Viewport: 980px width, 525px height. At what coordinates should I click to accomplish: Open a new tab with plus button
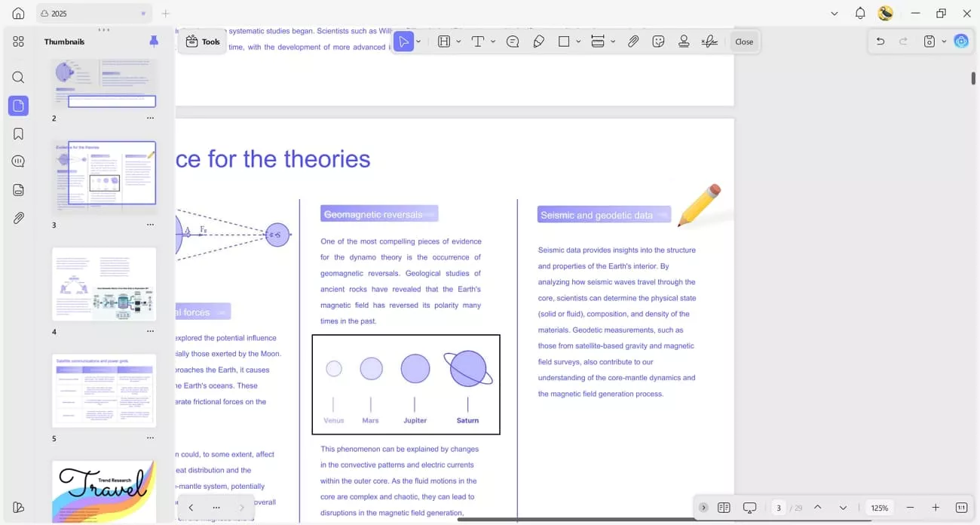[x=166, y=14]
